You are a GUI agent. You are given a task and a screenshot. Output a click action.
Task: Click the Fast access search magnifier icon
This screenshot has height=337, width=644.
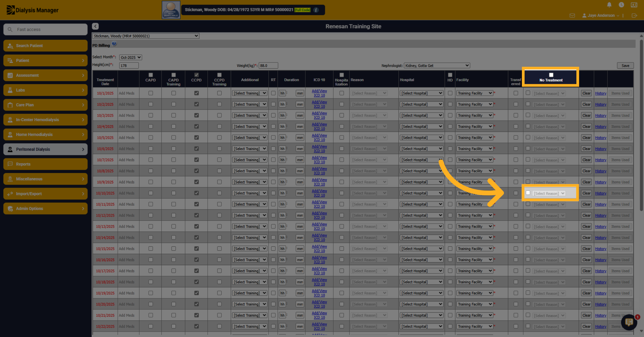(x=10, y=29)
